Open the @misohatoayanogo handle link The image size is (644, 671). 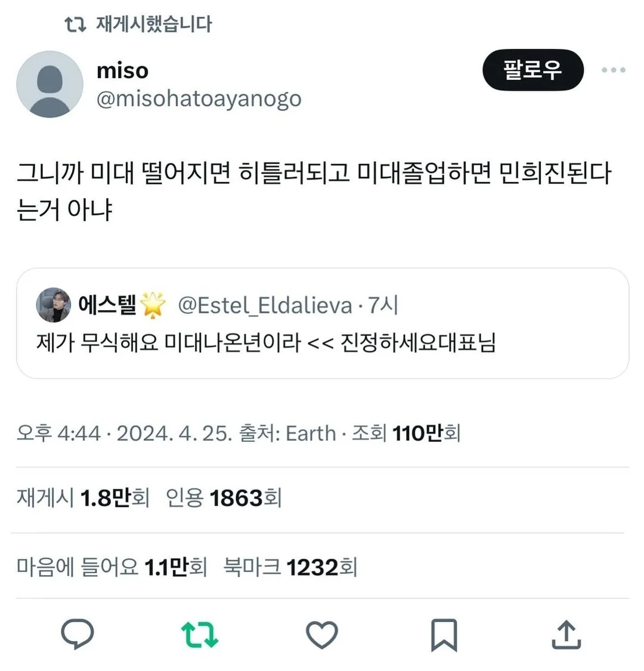click(x=199, y=99)
